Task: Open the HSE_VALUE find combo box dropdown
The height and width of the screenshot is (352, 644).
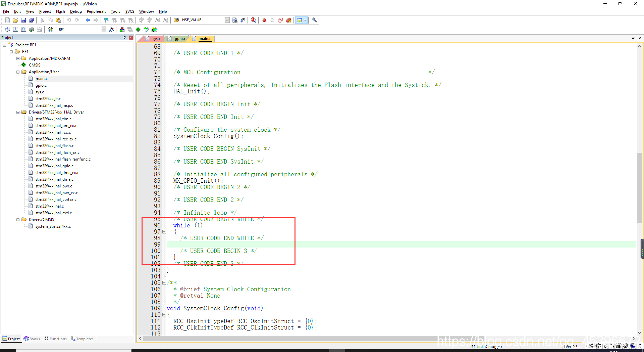Action: 227,20
